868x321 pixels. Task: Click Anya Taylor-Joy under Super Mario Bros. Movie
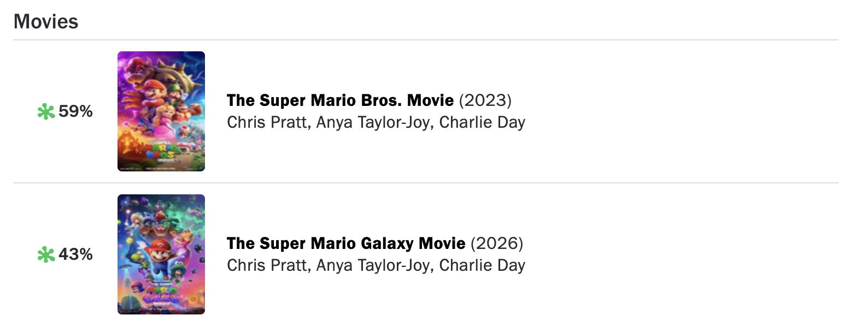373,122
